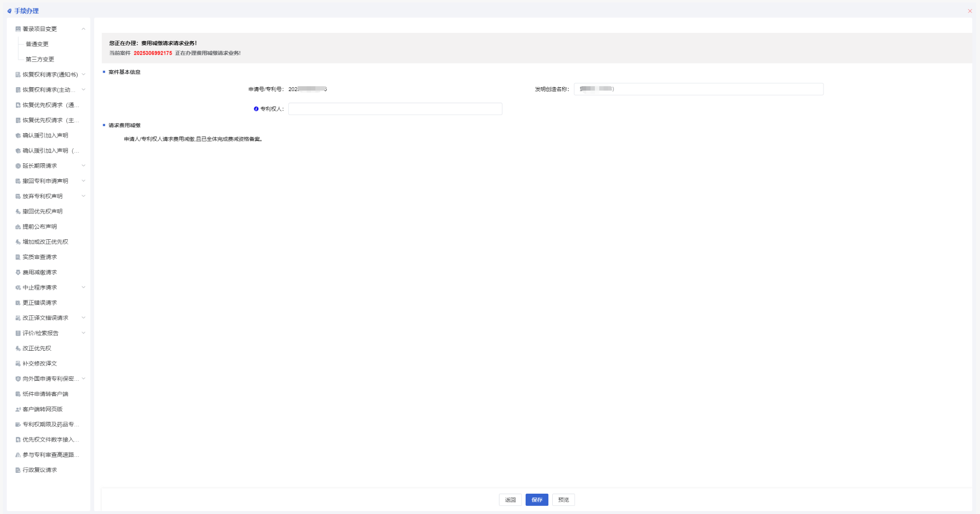The width and height of the screenshot is (980, 514).
Task: Click the 客户端转网页版 icon
Action: coord(18,409)
